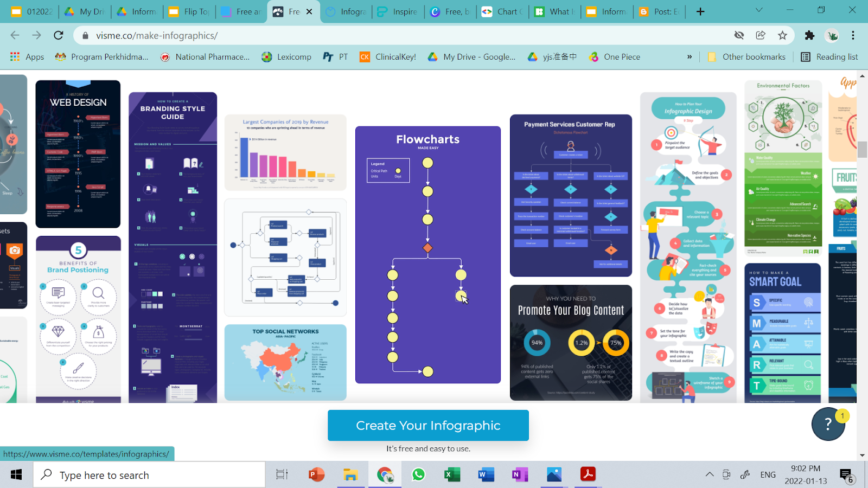Open Task View on taskbar

coord(282,475)
